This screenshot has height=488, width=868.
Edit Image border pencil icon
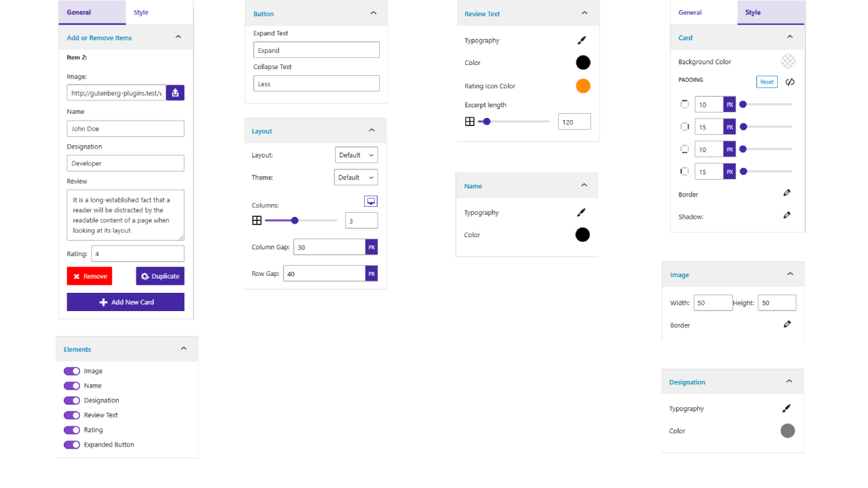point(787,325)
